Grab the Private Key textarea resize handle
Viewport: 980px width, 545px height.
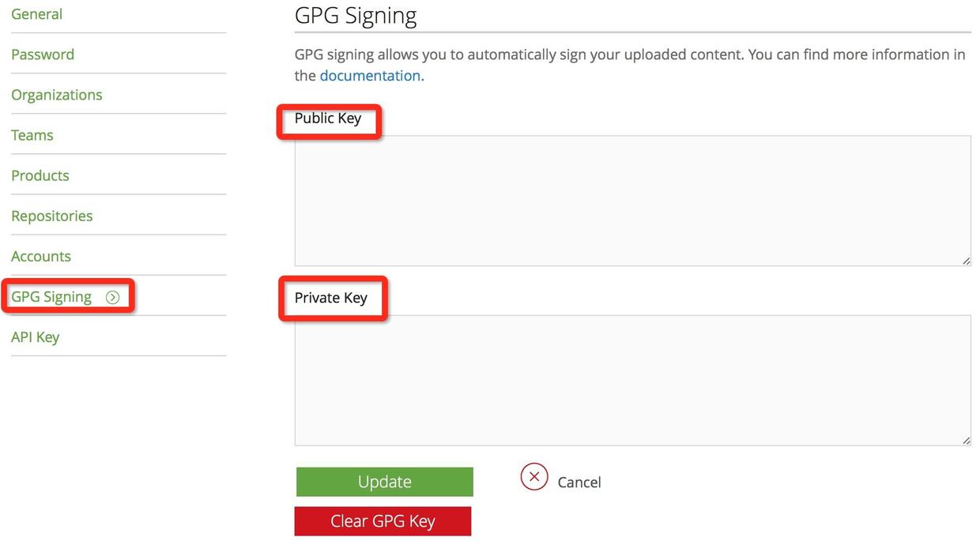[x=966, y=440]
